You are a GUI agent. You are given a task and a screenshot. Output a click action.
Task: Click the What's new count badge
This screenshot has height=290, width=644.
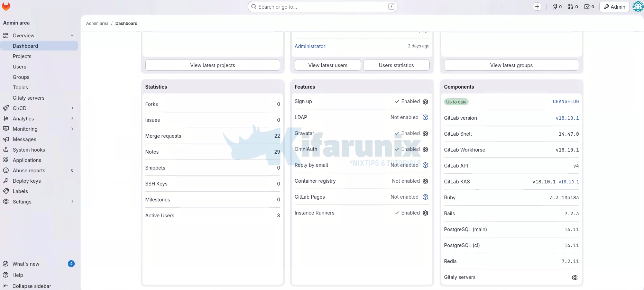[x=71, y=264]
